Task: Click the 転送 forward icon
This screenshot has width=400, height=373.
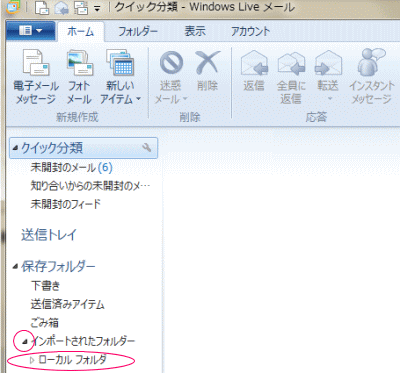Action: (328, 63)
